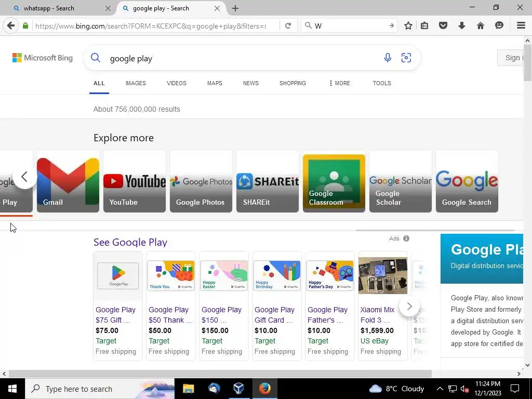
Task: Bookmark this page with the star icon
Action: tap(408, 25)
